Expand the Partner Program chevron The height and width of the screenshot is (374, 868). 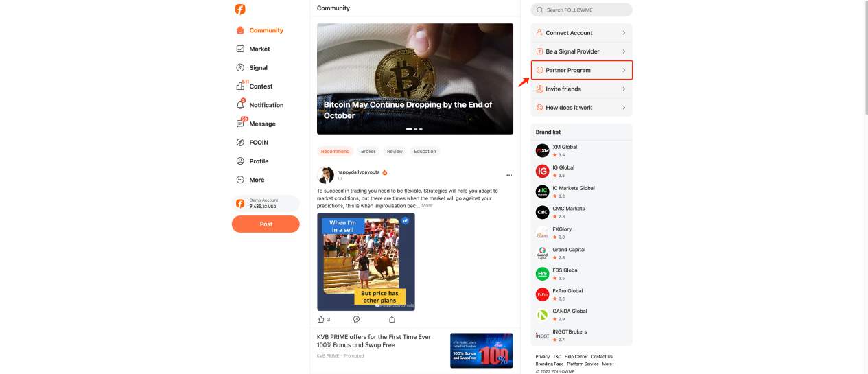[x=624, y=70]
